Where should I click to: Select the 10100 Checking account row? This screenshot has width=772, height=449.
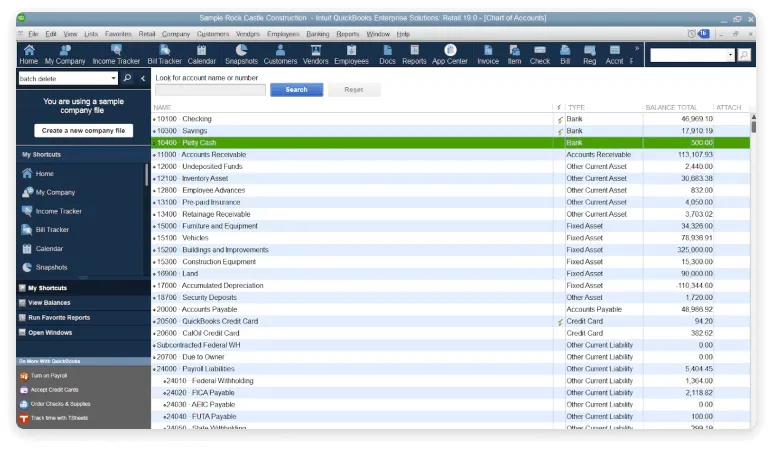click(x=450, y=119)
